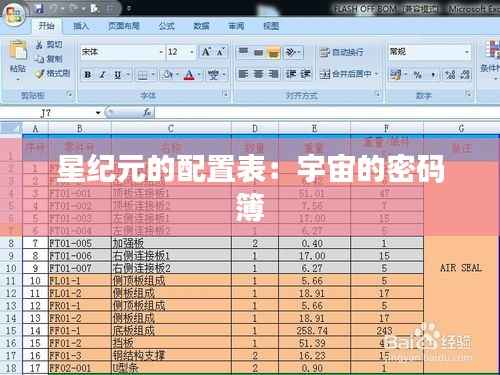Switch to the 视图 (View) tab
Screen dimensions: 500x375
pos(271,26)
